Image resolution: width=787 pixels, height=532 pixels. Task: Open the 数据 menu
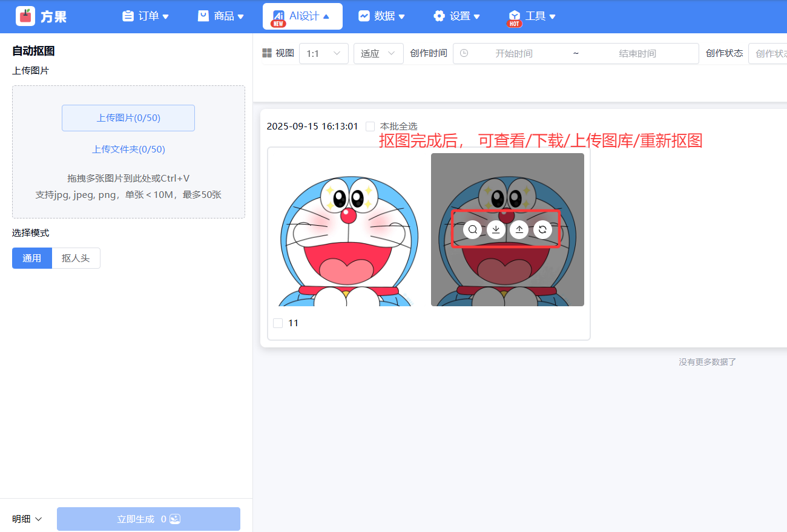(x=381, y=16)
